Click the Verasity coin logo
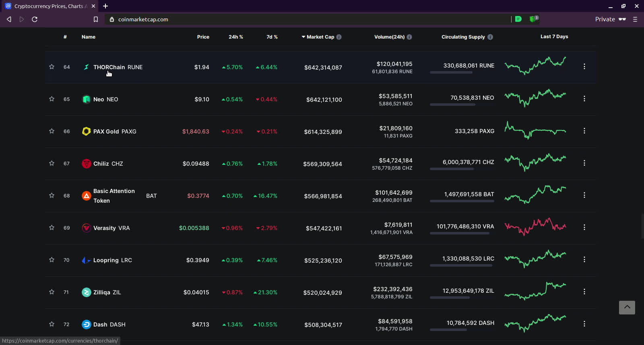The image size is (644, 345). click(86, 228)
